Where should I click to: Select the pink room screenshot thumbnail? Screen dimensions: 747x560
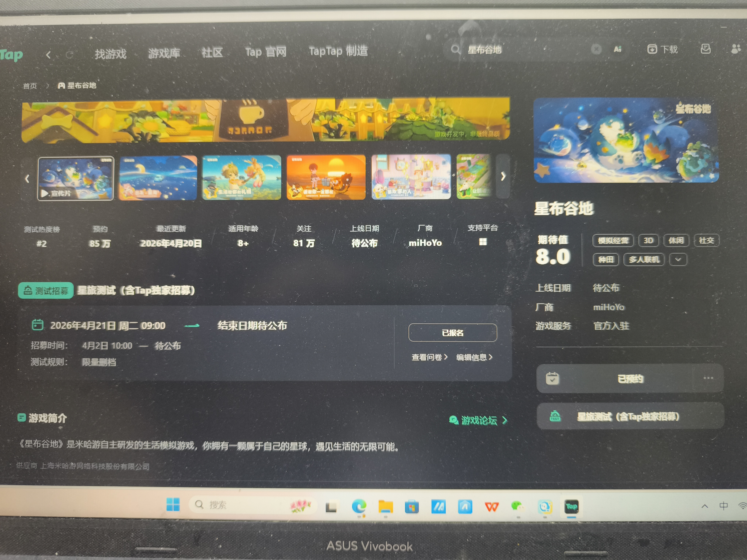point(411,176)
